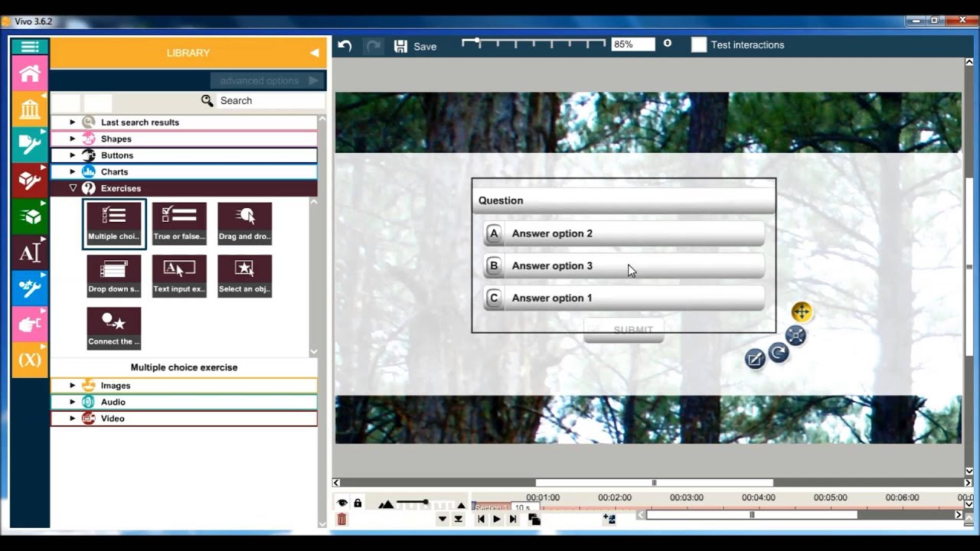Open the purple text tool in the sidebar

[30, 253]
